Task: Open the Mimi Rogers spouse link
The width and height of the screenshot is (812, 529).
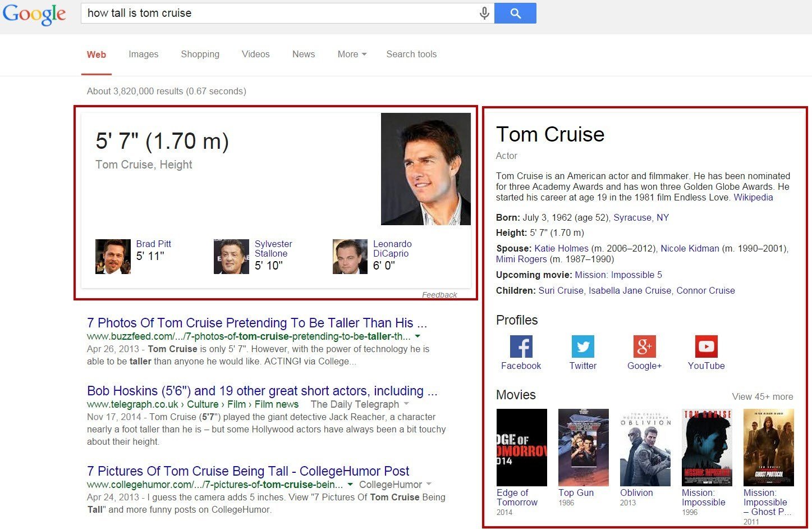Action: coord(521,259)
